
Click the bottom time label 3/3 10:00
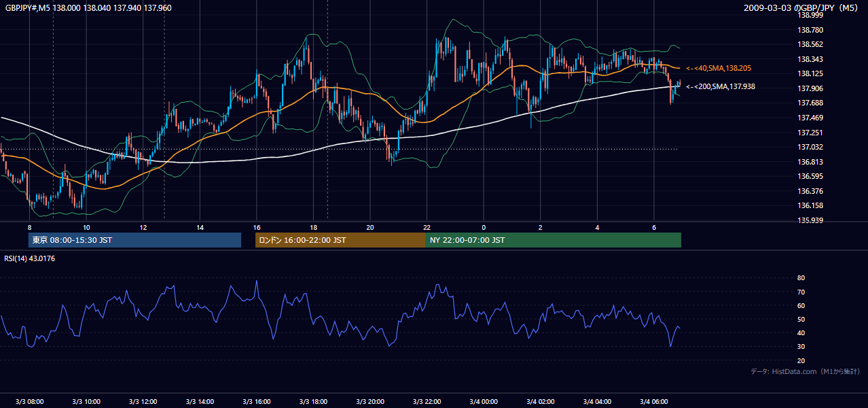click(x=86, y=401)
